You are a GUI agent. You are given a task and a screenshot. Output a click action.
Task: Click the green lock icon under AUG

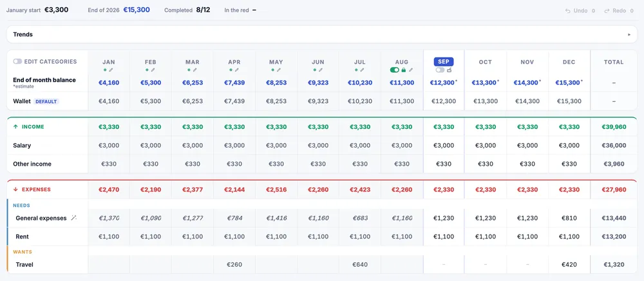point(404,70)
